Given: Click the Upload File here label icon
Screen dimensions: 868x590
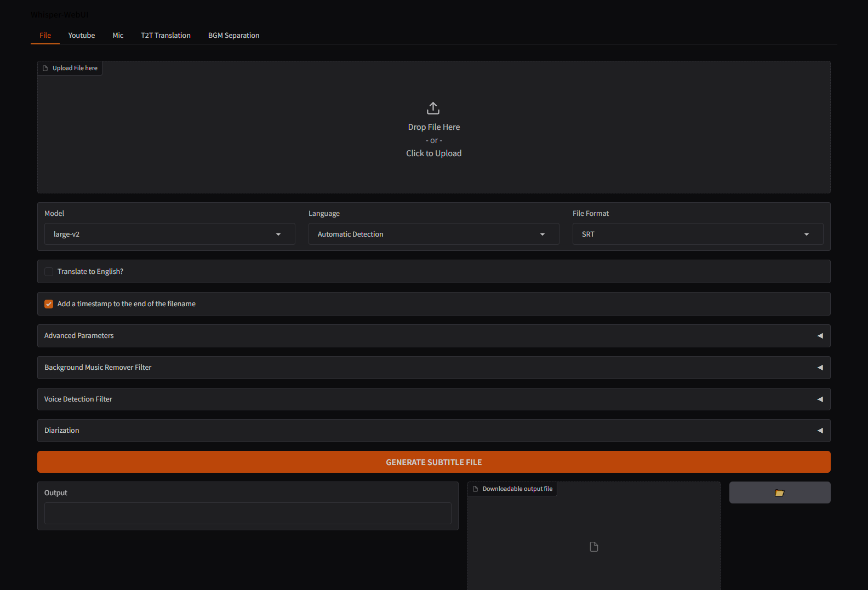Looking at the screenshot, I should point(45,68).
